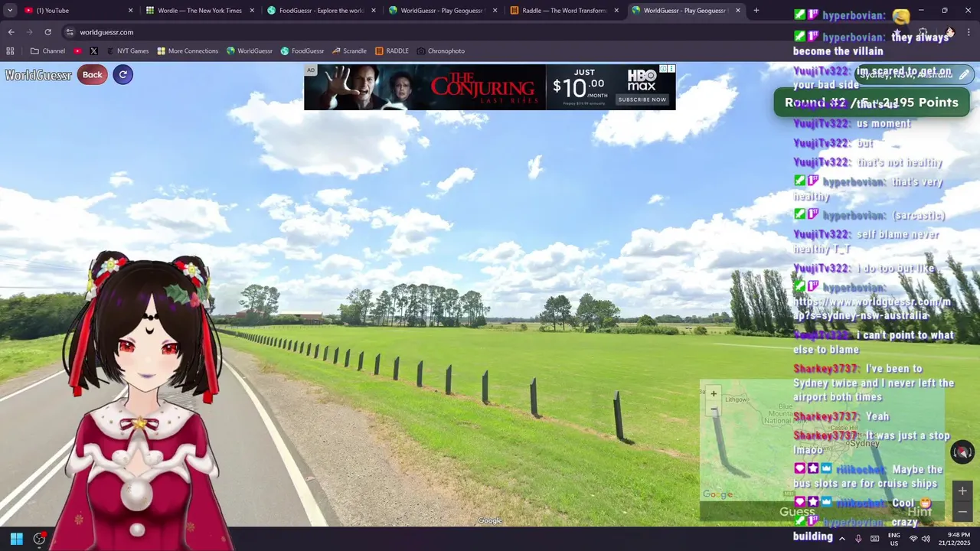The image size is (980, 551).
Task: Close the Raddle tab
Action: 616,11
